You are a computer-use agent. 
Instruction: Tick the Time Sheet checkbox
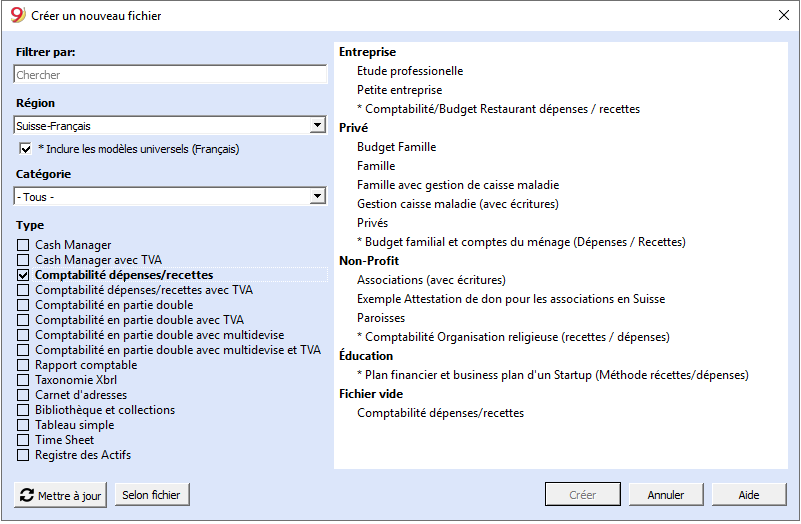pos(23,440)
